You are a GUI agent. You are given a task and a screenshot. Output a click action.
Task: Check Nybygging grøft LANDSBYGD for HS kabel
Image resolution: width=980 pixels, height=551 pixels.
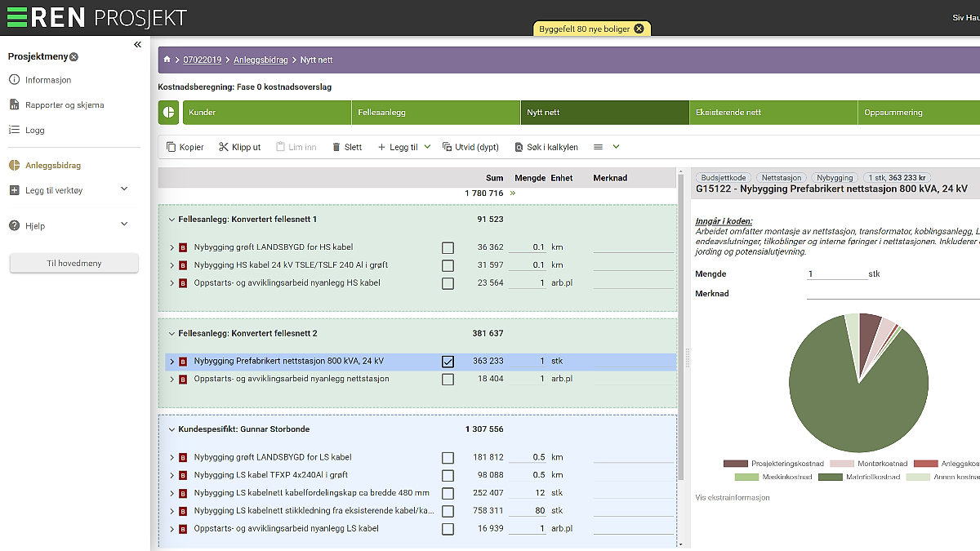click(448, 247)
